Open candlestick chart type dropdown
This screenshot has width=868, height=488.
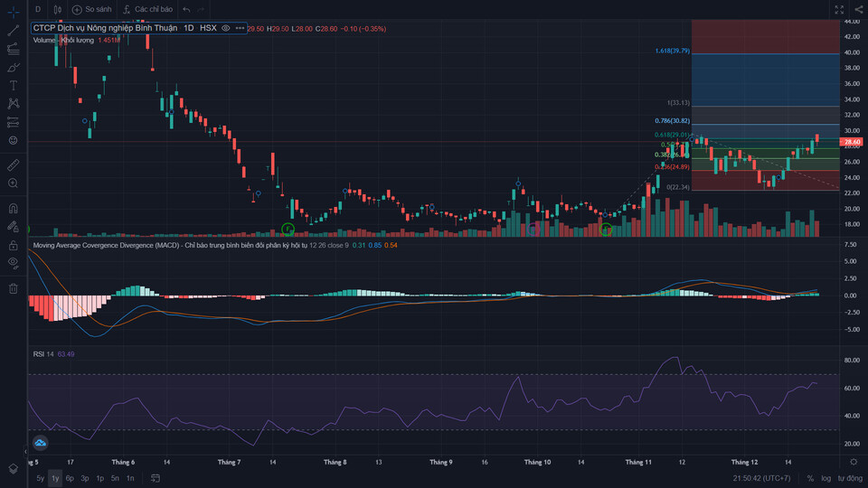coord(57,9)
